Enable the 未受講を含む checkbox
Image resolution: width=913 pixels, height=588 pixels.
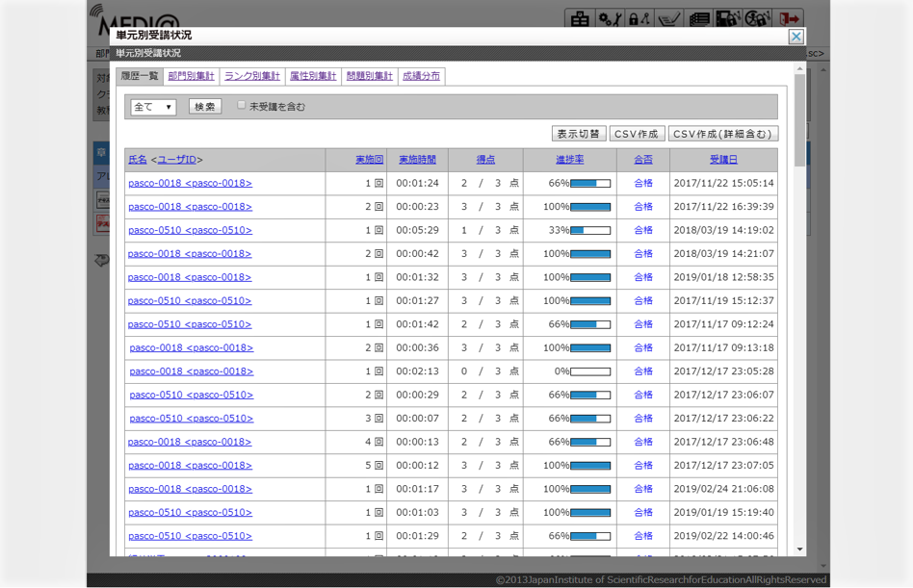click(242, 105)
